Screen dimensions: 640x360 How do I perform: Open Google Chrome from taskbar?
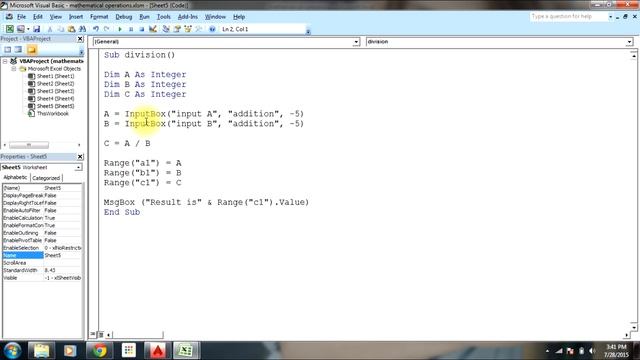click(99, 351)
